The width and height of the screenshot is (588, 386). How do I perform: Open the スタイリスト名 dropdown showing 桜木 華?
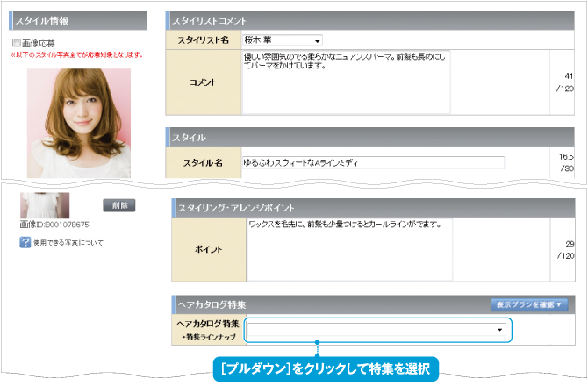pyautogui.click(x=282, y=39)
